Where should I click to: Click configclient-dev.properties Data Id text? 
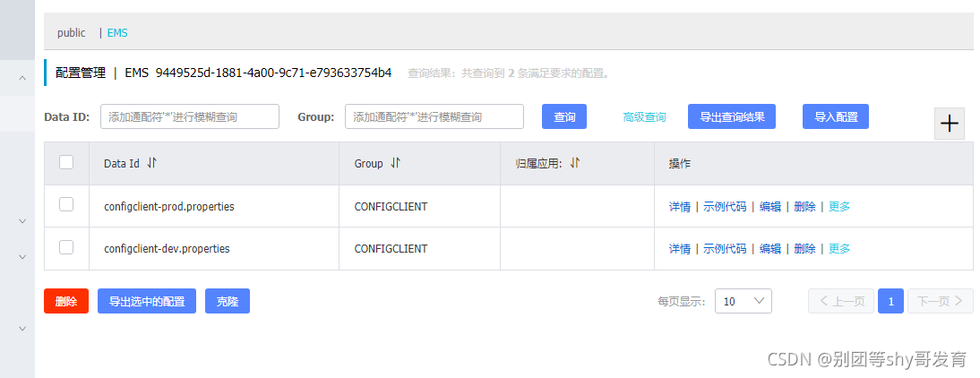pyautogui.click(x=167, y=249)
